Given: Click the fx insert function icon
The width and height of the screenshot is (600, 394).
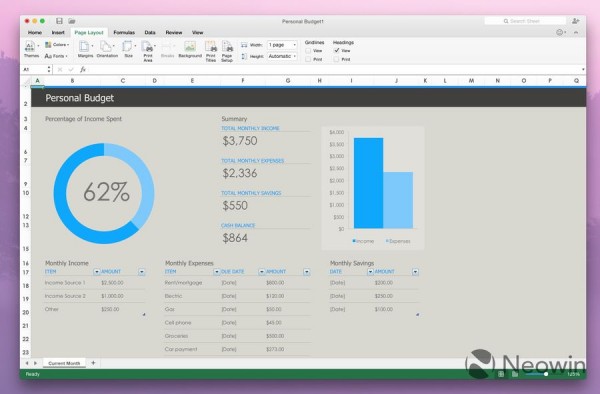Looking at the screenshot, I should (83, 69).
